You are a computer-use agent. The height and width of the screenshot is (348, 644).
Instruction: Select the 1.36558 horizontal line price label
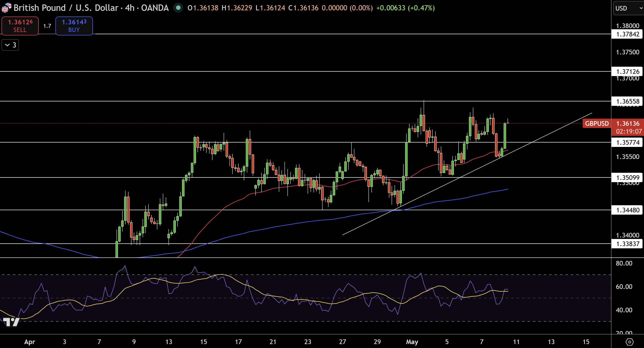point(627,101)
